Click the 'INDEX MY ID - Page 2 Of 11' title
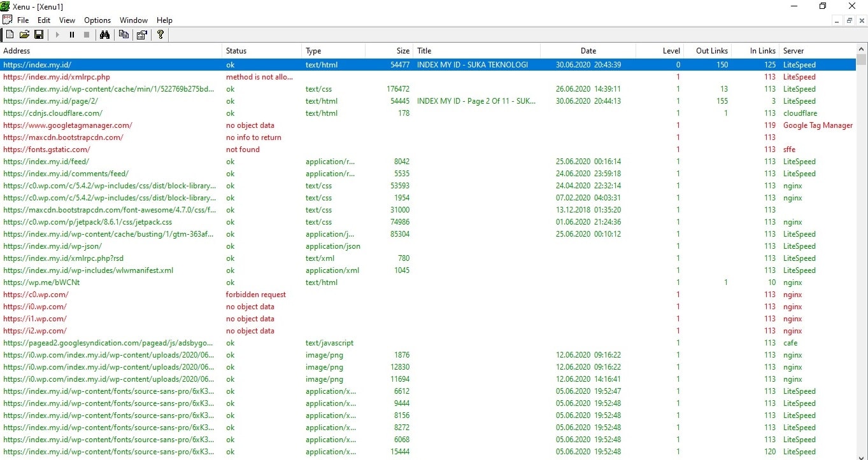Viewport: 868px width, 460px height. 476,101
